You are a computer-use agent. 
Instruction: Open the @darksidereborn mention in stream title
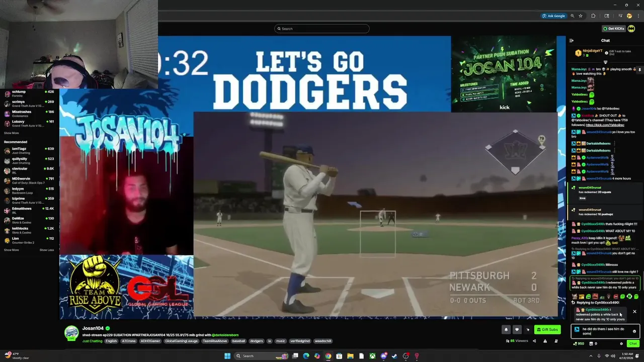pyautogui.click(x=225, y=335)
